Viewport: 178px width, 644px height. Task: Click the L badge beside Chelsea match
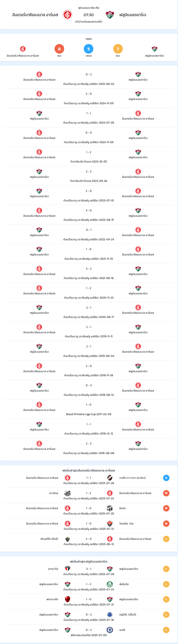pyautogui.click(x=166, y=630)
